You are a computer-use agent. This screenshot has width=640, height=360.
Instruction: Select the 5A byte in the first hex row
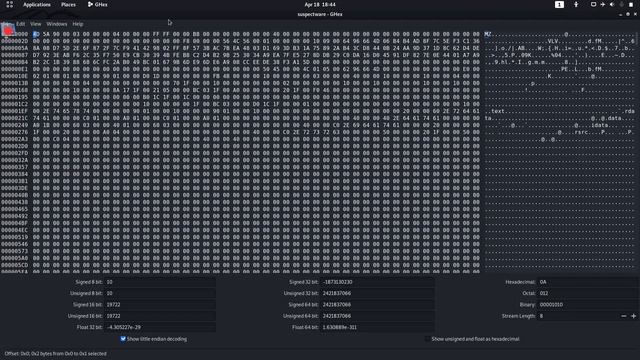pos(46,34)
